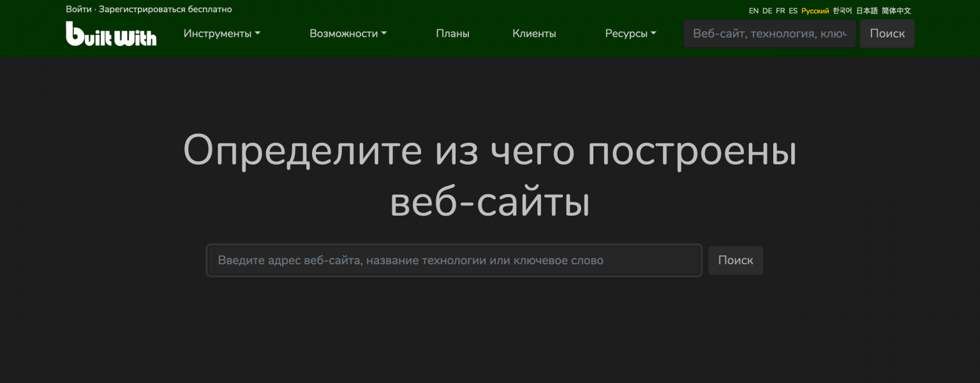This screenshot has height=383, width=980.
Task: Switch the language to 한국어
Action: (842, 10)
